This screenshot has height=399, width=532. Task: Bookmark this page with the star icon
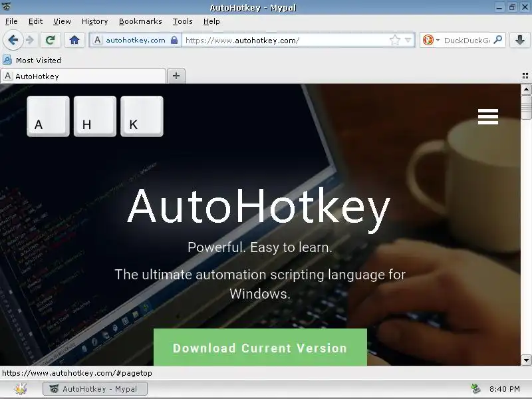point(394,41)
